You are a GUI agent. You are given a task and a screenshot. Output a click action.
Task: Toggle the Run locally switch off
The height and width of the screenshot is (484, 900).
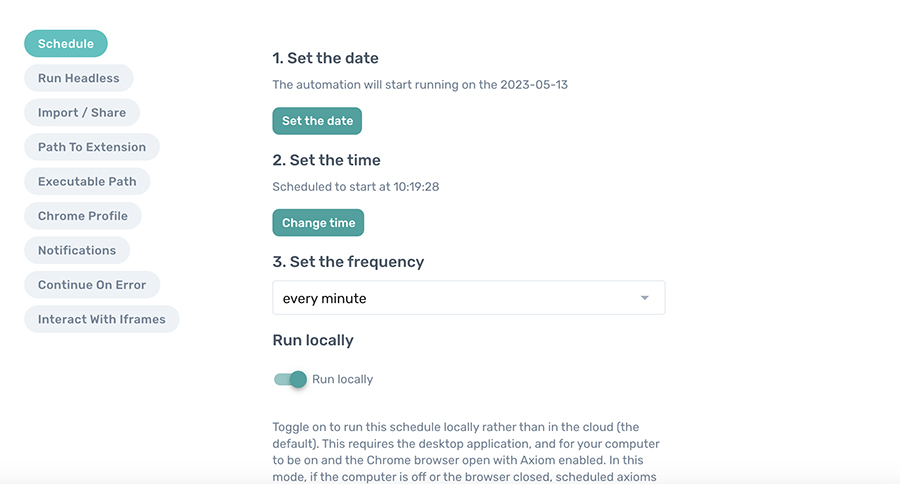[x=290, y=379]
